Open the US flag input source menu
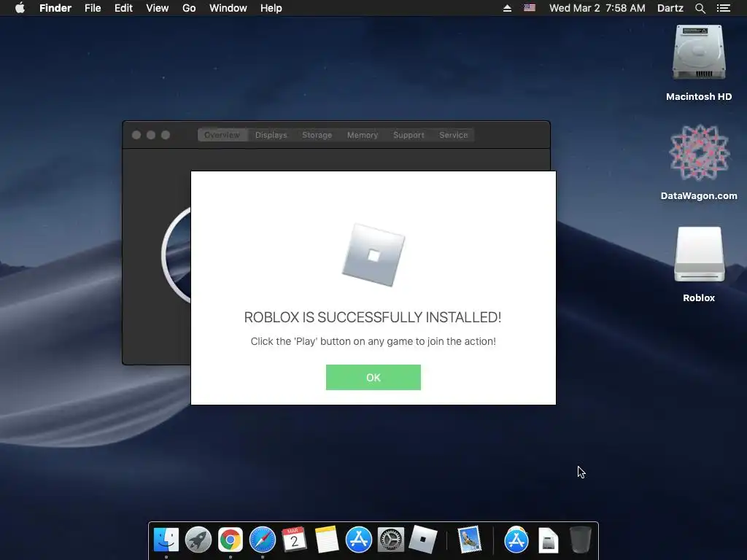This screenshot has height=560, width=747. coord(530,8)
